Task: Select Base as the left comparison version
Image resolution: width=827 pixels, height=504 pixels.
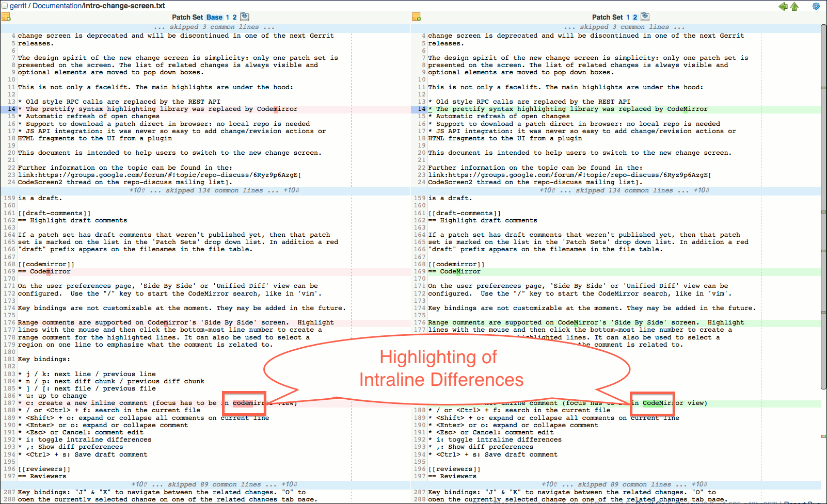Action: (x=215, y=17)
